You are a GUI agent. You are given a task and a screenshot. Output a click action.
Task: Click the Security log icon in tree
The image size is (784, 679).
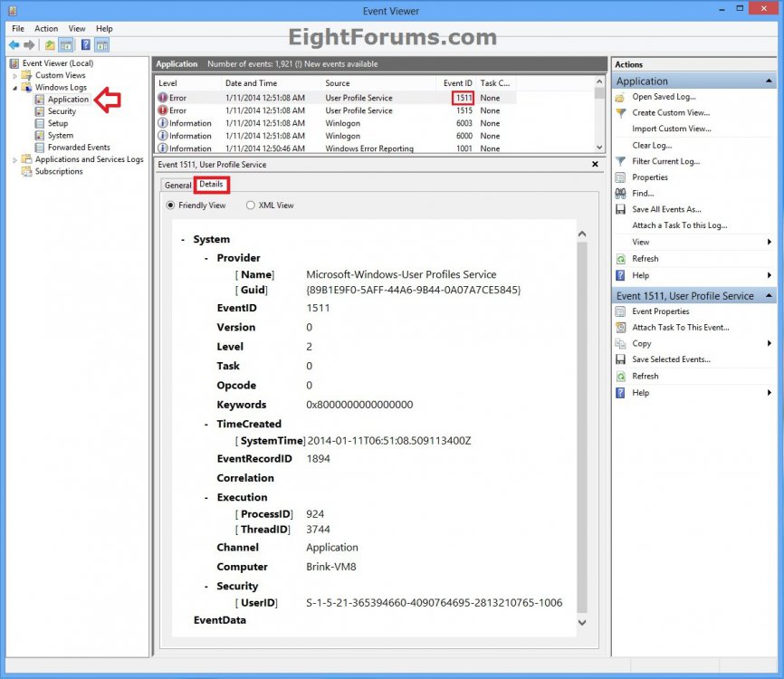coord(40,111)
